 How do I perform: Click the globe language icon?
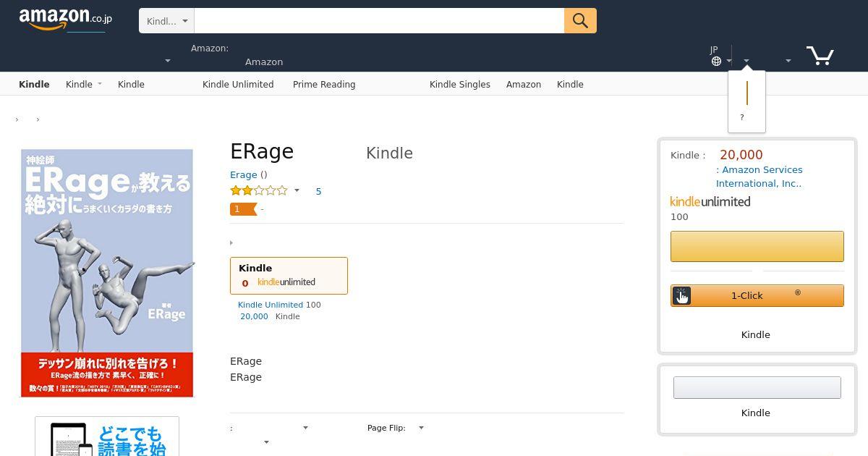716,61
